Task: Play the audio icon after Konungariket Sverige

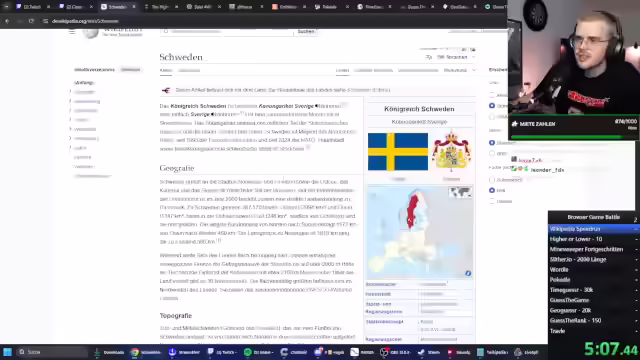Action: [x=317, y=106]
